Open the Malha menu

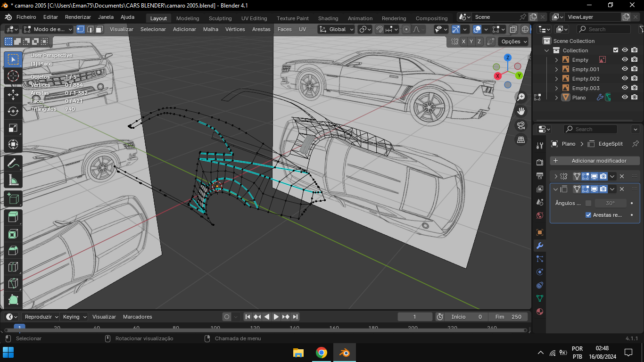211,29
